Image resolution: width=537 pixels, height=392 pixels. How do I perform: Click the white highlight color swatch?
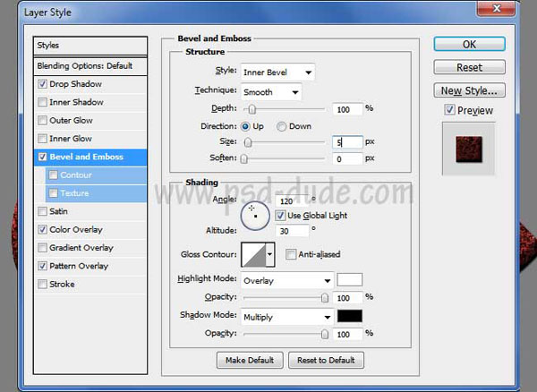point(349,280)
